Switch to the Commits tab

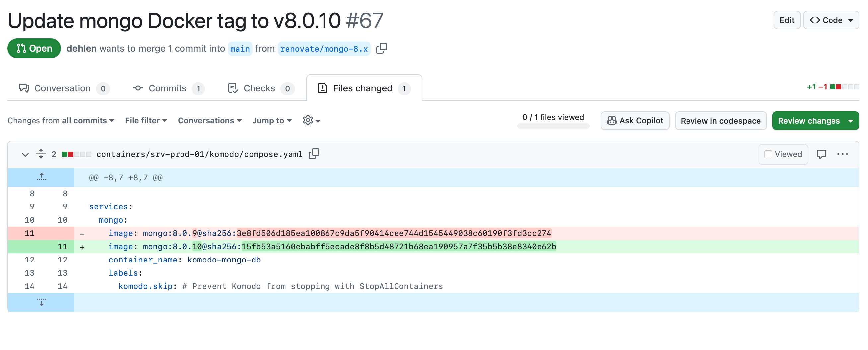[168, 88]
